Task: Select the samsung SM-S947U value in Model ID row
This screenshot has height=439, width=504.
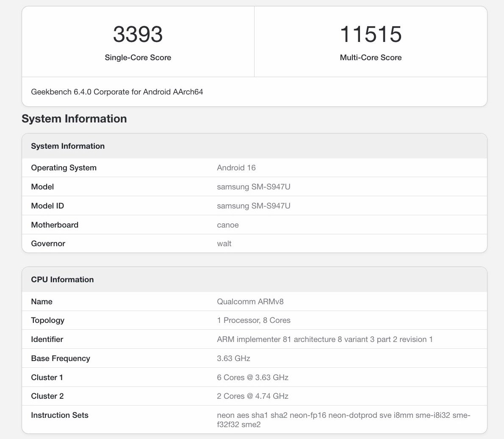Action: pyautogui.click(x=254, y=206)
